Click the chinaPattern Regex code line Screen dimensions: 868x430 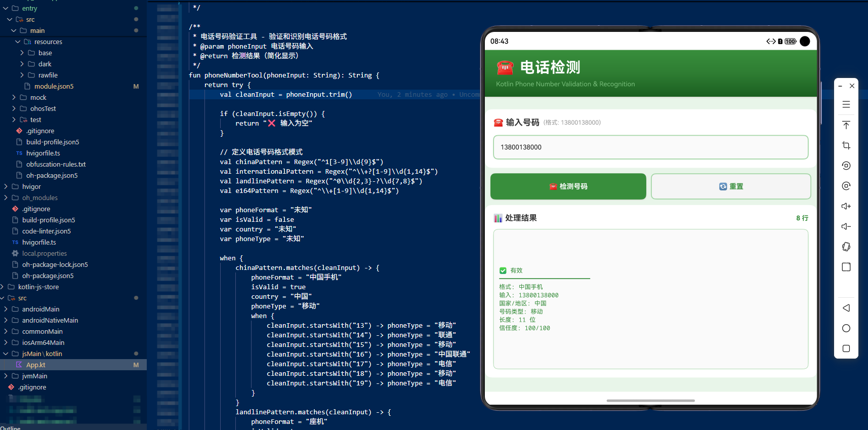302,162
